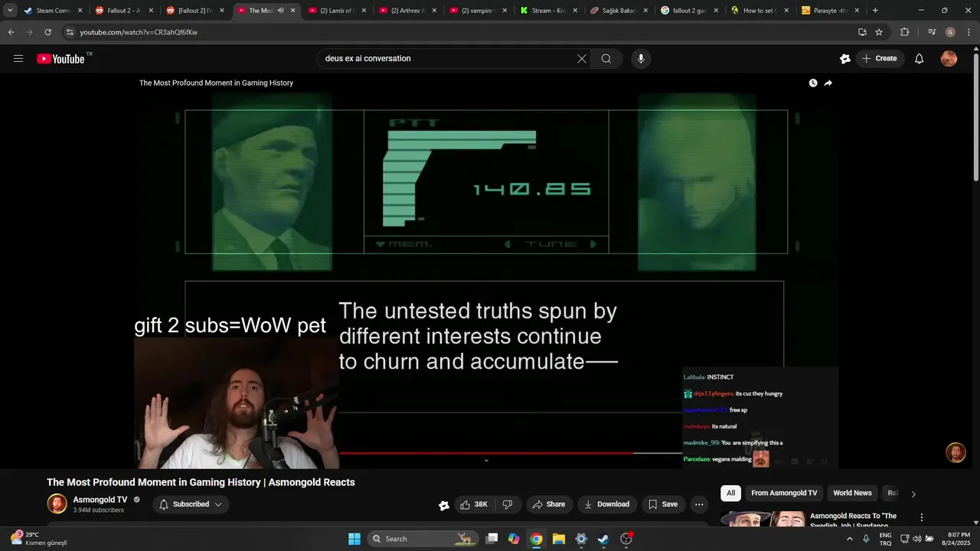This screenshot has width=980, height=551.
Task: Open the Settings gear icon on taskbar
Action: pos(581,539)
